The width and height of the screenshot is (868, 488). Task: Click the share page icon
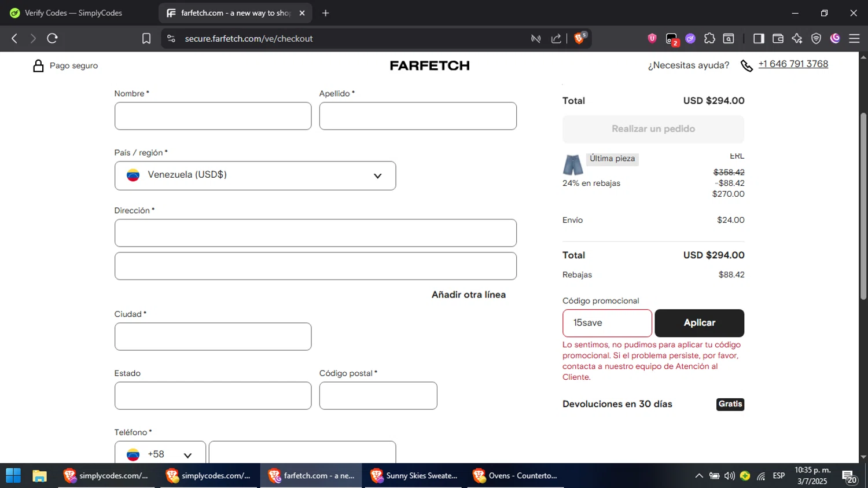(556, 38)
